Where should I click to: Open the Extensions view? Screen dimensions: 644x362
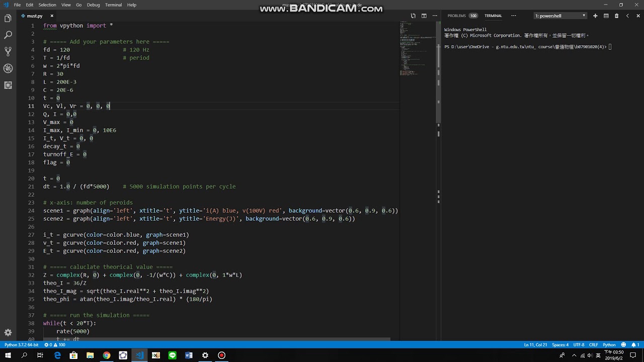coord(8,85)
